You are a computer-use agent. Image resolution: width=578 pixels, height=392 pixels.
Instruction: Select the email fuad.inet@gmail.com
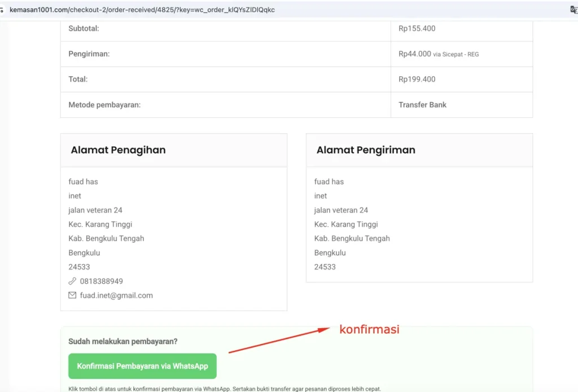pyautogui.click(x=116, y=295)
